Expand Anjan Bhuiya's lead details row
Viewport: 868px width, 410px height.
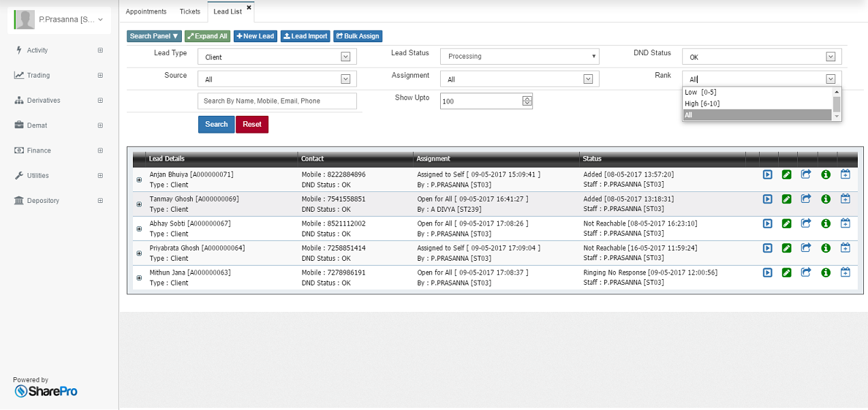click(139, 179)
